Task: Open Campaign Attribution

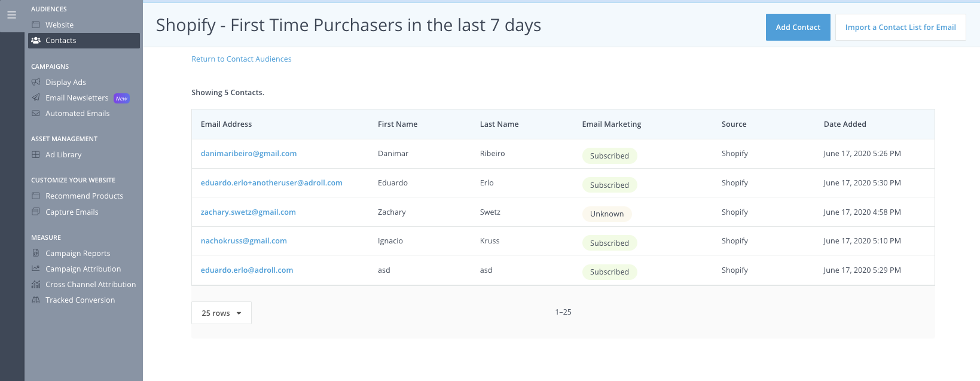Action: pyautogui.click(x=84, y=269)
